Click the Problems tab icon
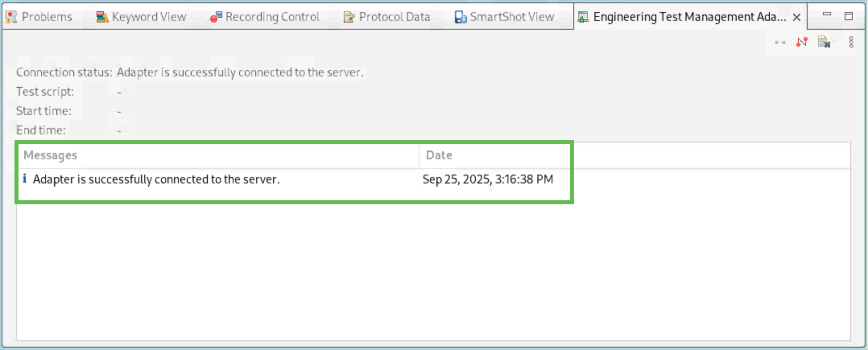Viewport: 868px width, 350px height. (x=11, y=17)
